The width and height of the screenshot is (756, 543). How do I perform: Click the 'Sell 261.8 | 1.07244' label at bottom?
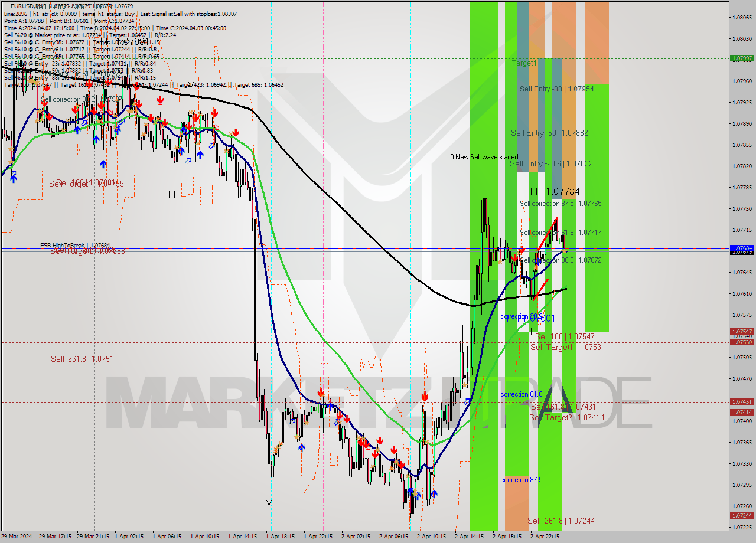tap(561, 521)
